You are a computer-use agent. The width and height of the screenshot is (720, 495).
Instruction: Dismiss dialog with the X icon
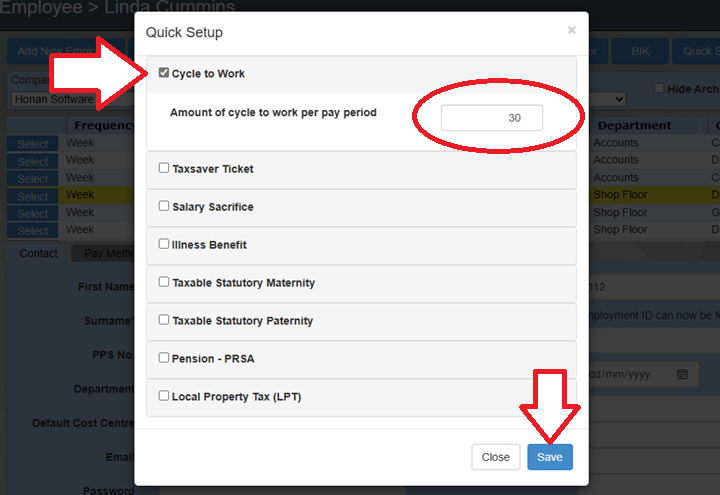tap(572, 31)
